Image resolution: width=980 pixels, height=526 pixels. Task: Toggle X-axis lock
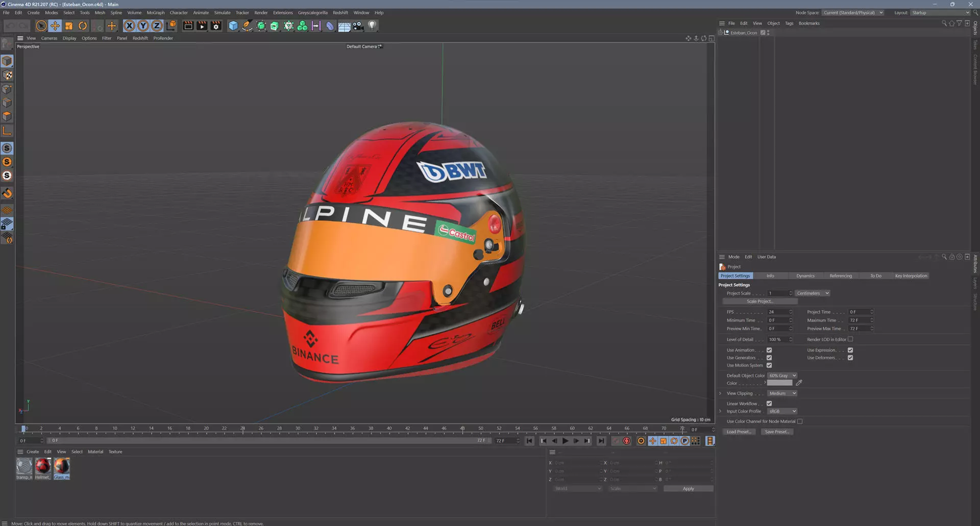(x=130, y=26)
